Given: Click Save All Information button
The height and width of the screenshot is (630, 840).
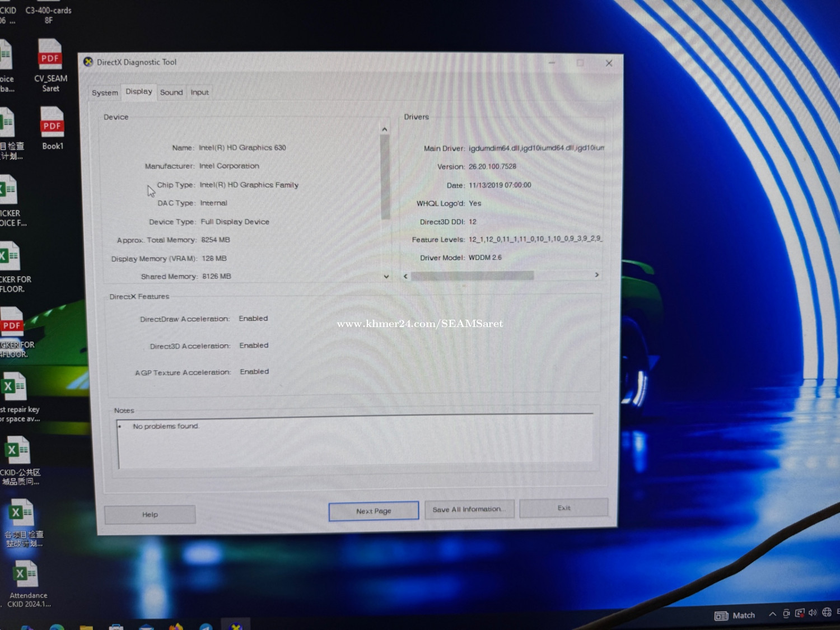Looking at the screenshot, I should tap(469, 510).
